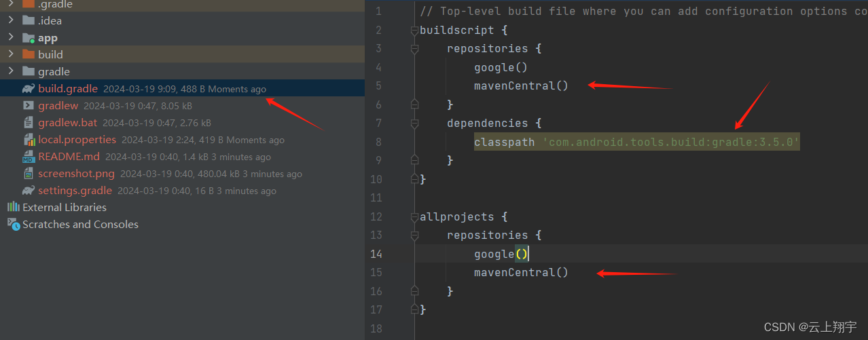The width and height of the screenshot is (868, 340).
Task: Click the gradle folder icon
Action: (x=28, y=71)
